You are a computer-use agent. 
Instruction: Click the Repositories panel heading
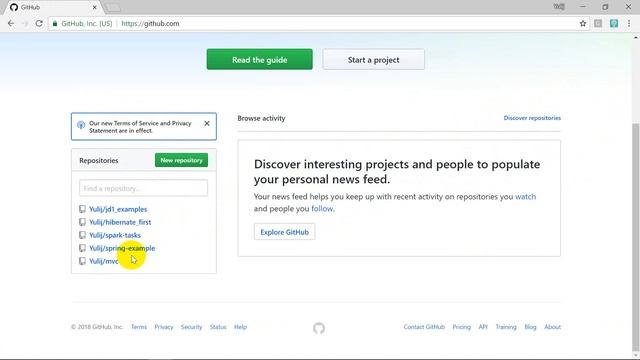(99, 160)
